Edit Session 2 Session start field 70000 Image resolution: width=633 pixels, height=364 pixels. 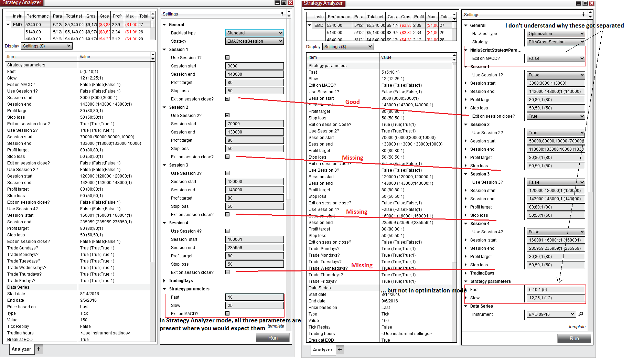255,124
